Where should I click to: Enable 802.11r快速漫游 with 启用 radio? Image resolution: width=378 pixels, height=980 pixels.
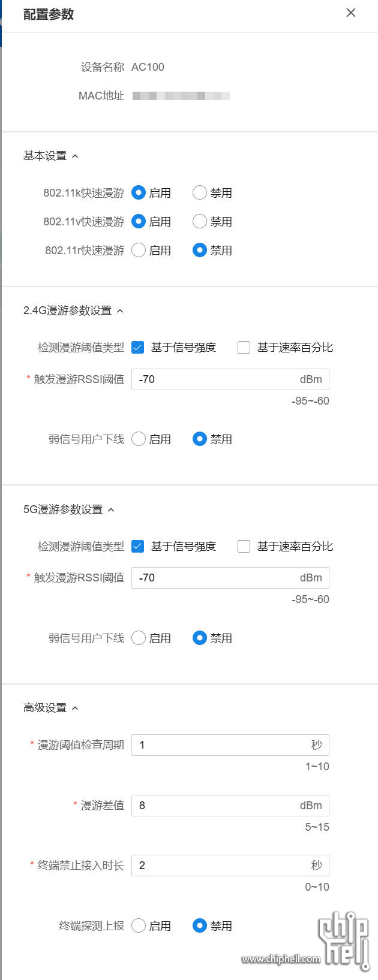pos(139,251)
